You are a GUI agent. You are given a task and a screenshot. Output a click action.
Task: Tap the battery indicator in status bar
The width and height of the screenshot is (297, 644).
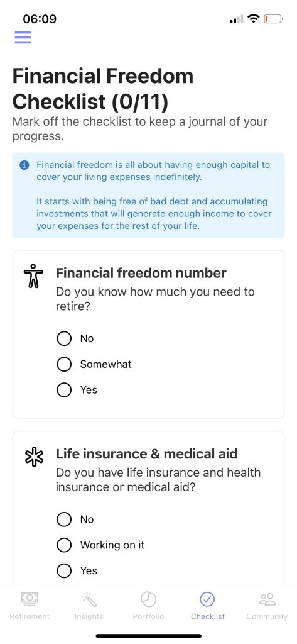[273, 19]
